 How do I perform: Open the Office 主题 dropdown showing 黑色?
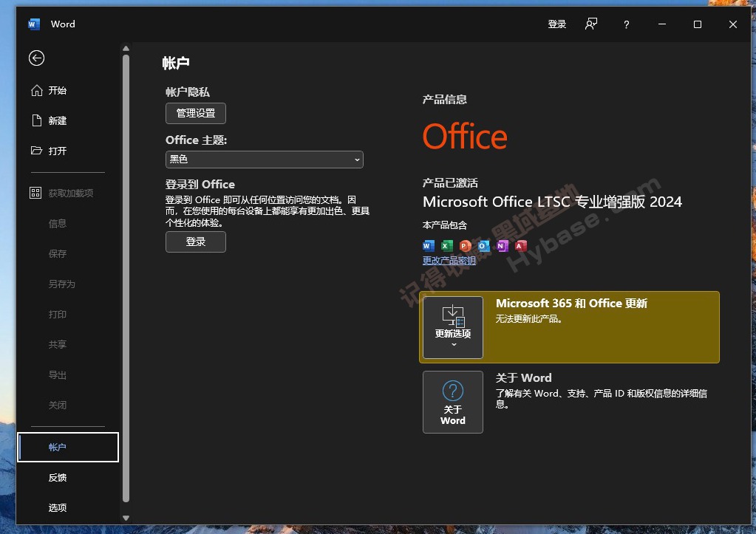click(265, 160)
